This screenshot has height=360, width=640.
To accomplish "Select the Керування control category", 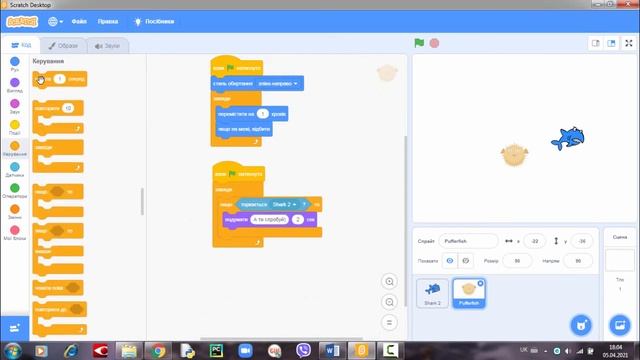I will tap(15, 149).
